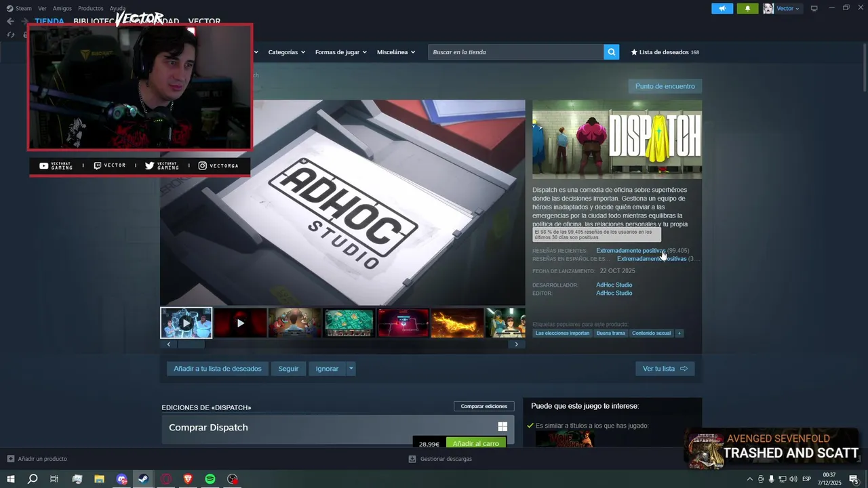Screen dimensions: 868x488
Task: Open Task View on the taskbar
Action: coord(54,479)
